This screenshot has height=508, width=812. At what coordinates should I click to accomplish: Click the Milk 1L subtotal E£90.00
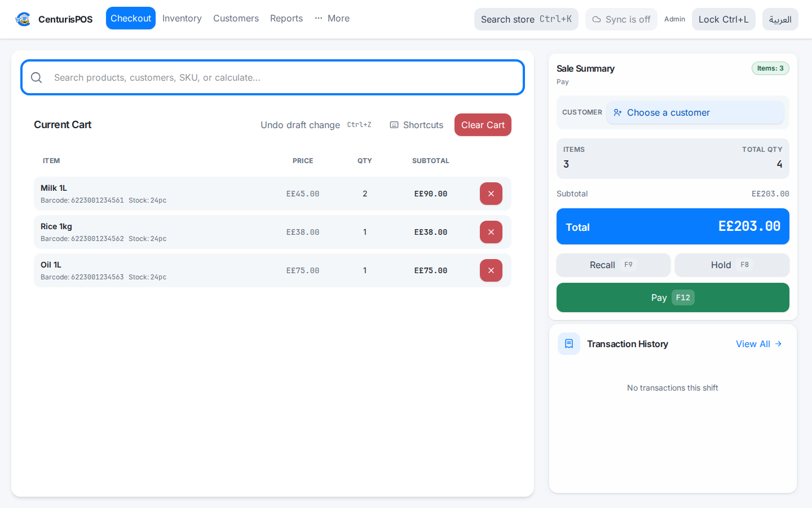pyautogui.click(x=431, y=194)
